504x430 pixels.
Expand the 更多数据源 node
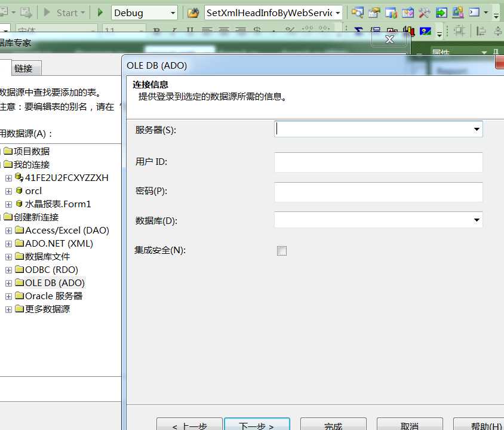tap(9, 310)
